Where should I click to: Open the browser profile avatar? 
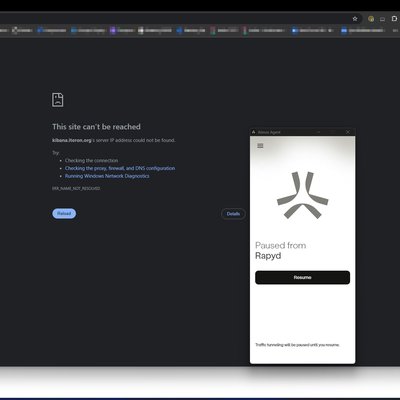371,19
